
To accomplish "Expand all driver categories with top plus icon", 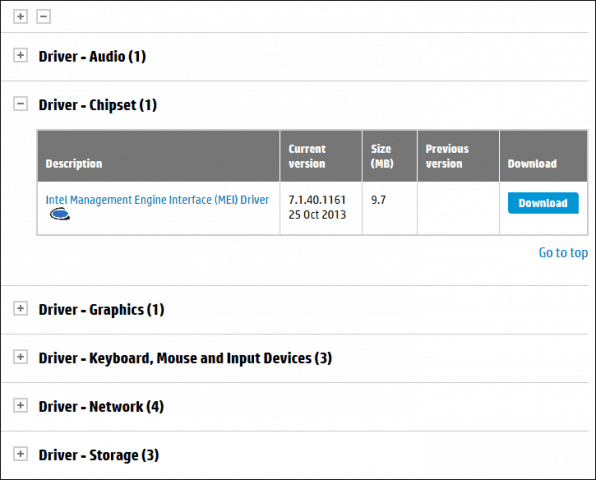I will (x=21, y=16).
